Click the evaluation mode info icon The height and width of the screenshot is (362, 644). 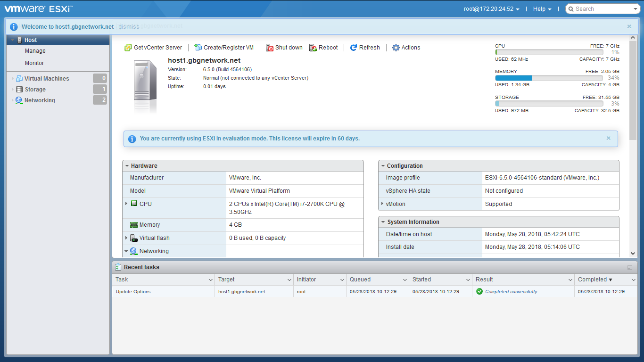coord(132,139)
